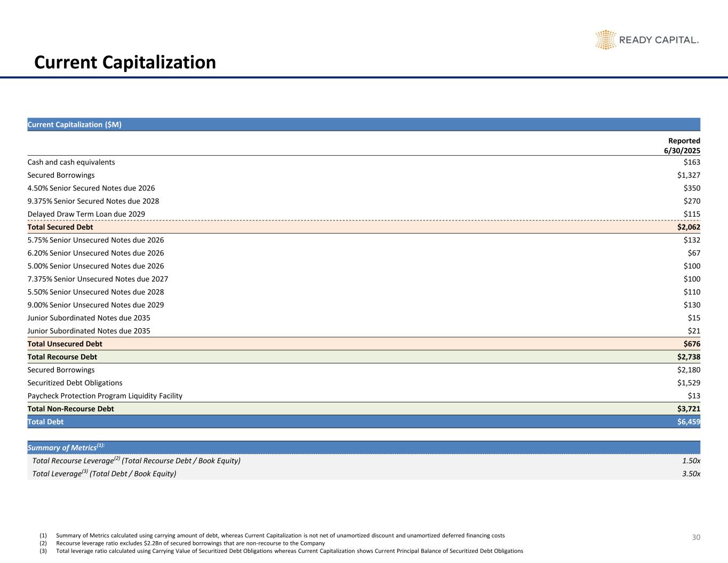The width and height of the screenshot is (728, 563).
Task: Click the Total Unsecured Debt row label
Action: coord(65,344)
